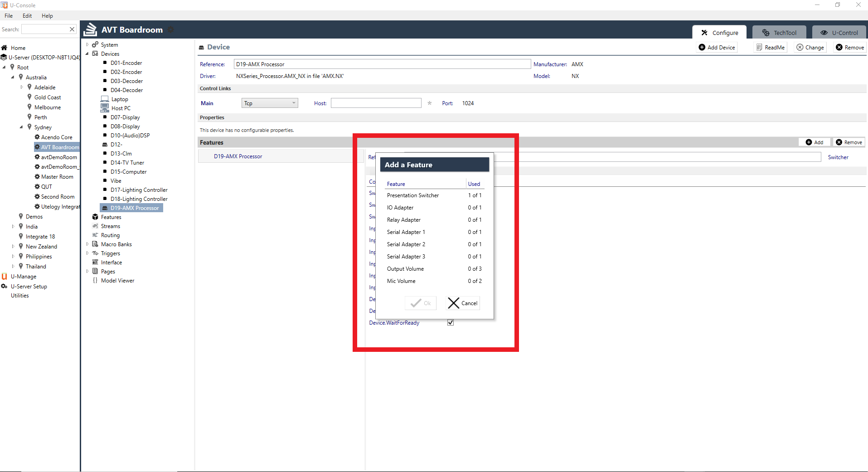Open the Edit menu
The height and width of the screenshot is (472, 868).
(27, 15)
